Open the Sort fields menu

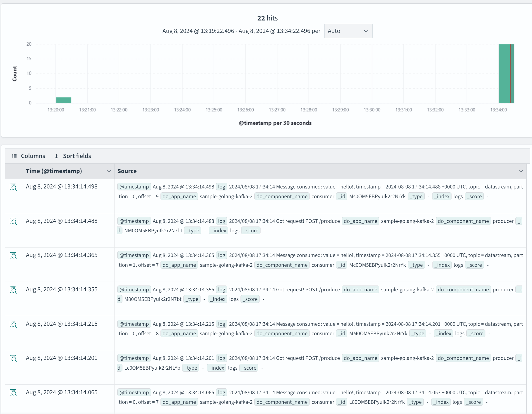click(x=77, y=156)
